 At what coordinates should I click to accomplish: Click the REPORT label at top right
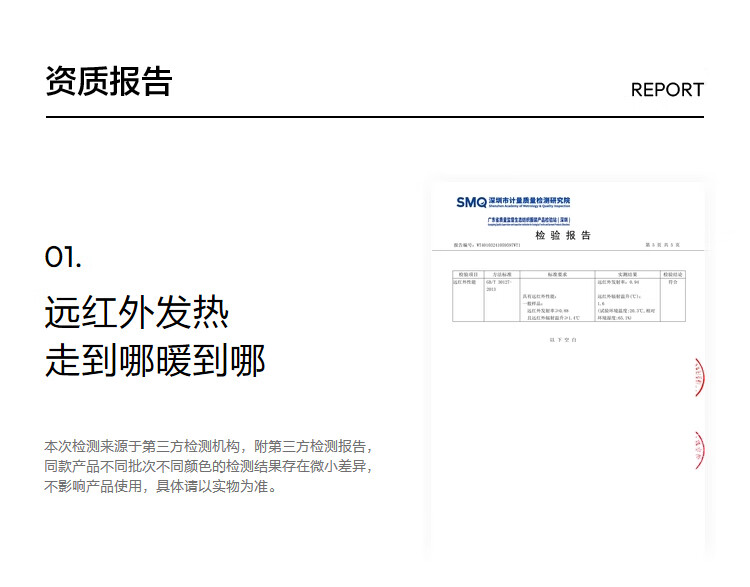[667, 90]
